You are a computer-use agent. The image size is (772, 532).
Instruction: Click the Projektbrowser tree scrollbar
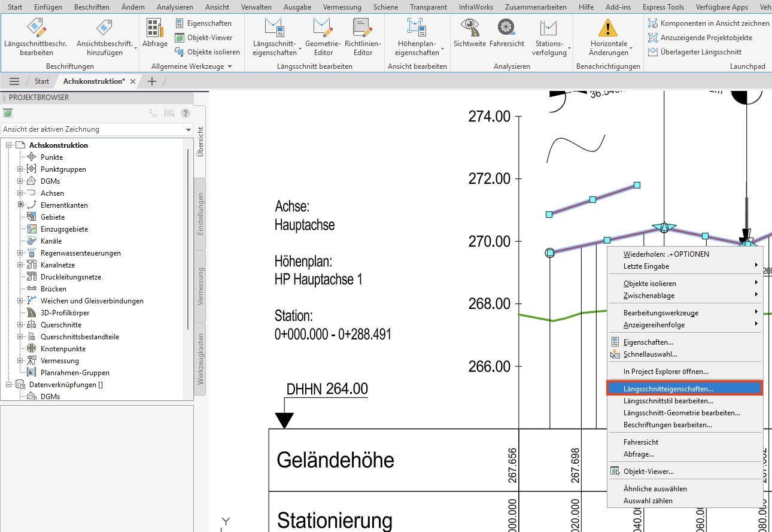(189, 239)
